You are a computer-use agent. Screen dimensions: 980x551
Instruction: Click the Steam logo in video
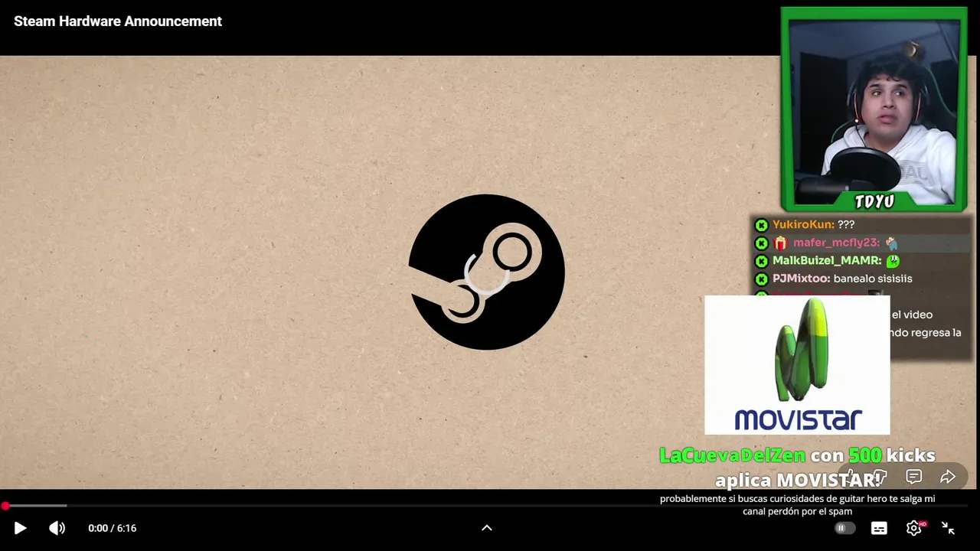tap(486, 272)
